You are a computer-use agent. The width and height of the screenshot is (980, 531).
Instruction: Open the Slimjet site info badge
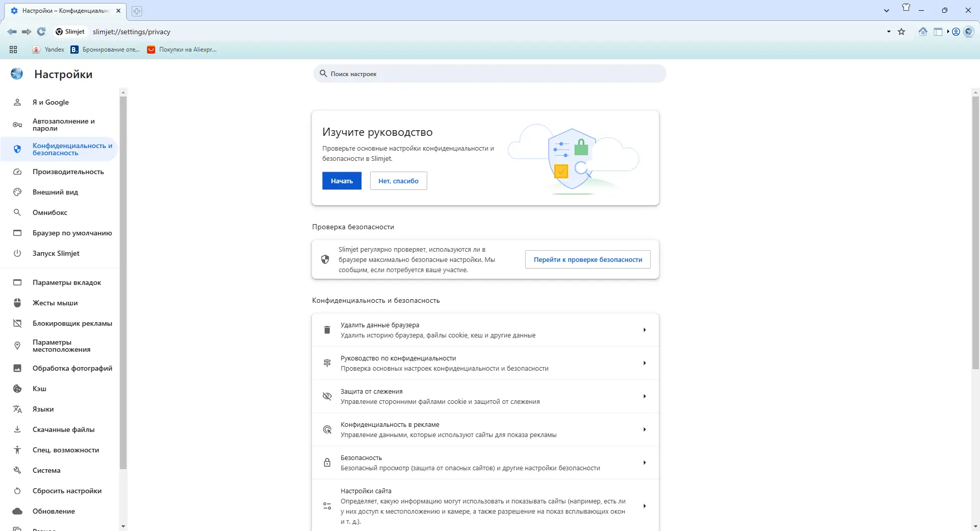70,32
